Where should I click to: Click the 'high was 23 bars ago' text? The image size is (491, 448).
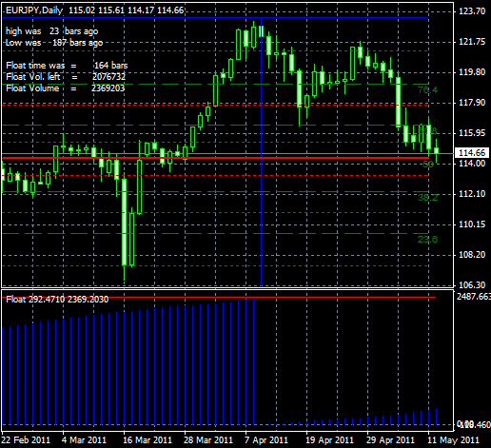52,31
